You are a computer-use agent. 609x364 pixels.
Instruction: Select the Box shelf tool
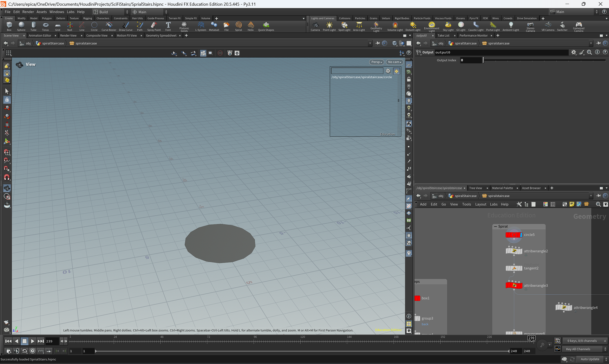(x=9, y=26)
